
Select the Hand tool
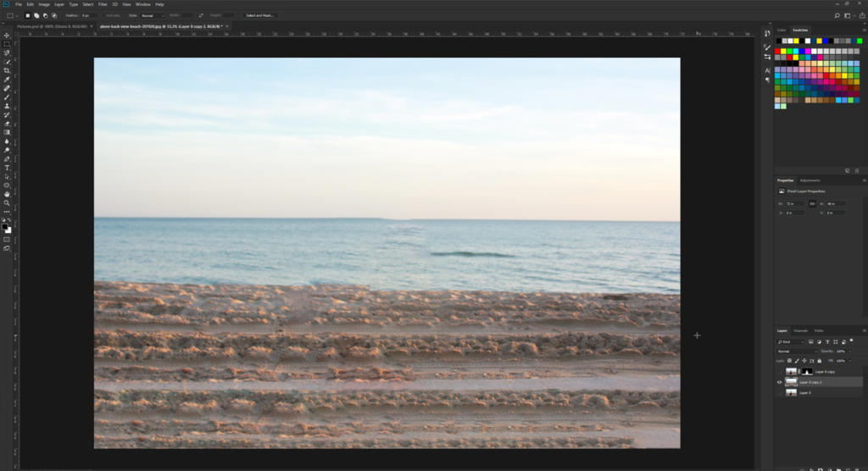[7, 194]
